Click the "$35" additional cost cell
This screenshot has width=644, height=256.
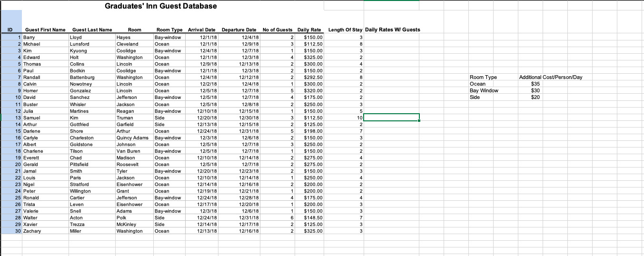click(535, 84)
